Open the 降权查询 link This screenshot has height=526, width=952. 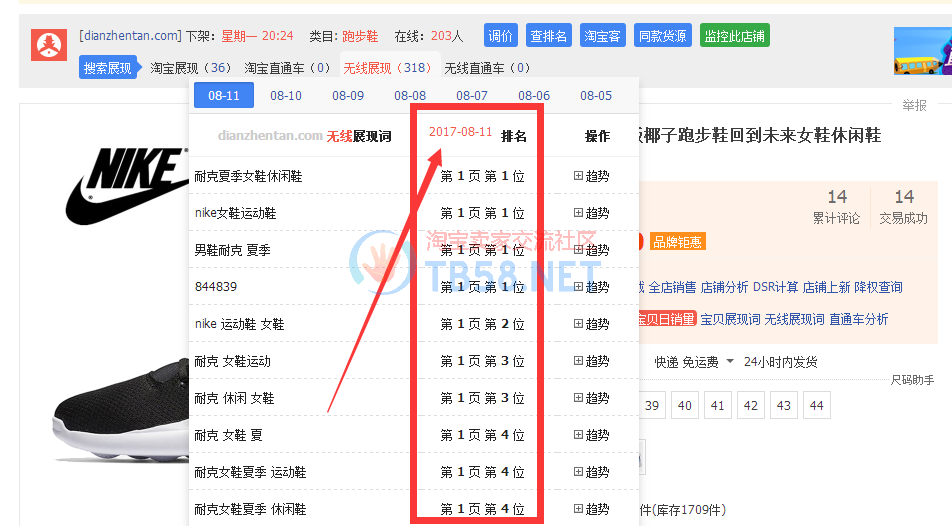(x=879, y=287)
